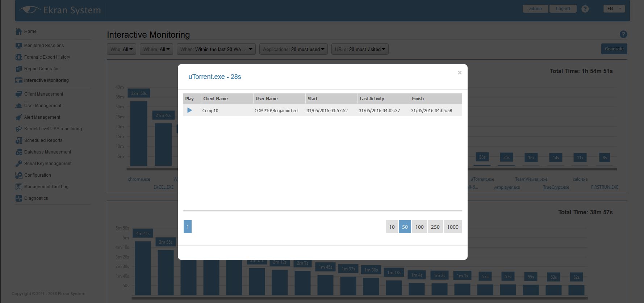This screenshot has width=644, height=303.
Task: Click the 32m 50s chrome.exe bar
Action: pos(139,134)
